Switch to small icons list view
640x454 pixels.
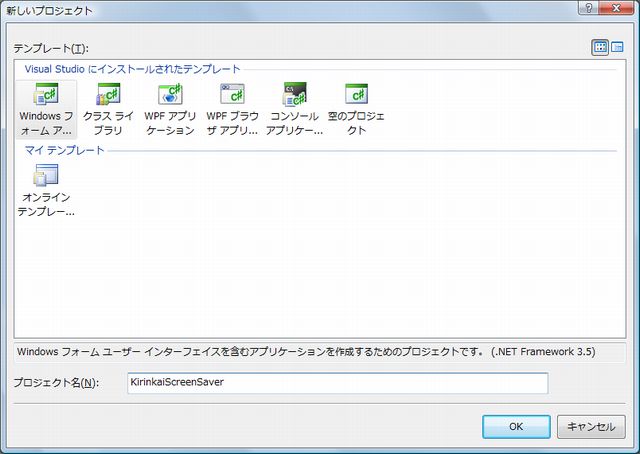(x=617, y=47)
